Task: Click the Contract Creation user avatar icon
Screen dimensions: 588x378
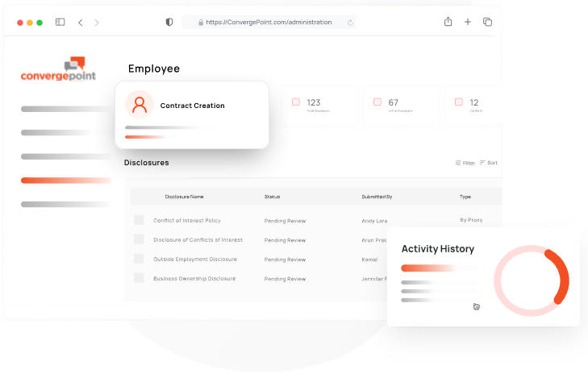Action: point(140,105)
